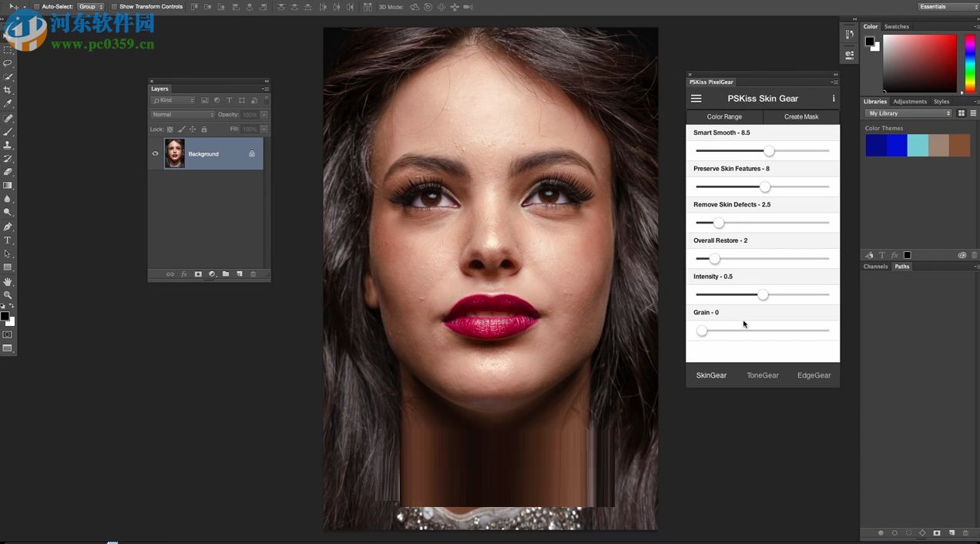
Task: Enable Show Transform Controls checkbox
Action: coord(114,7)
